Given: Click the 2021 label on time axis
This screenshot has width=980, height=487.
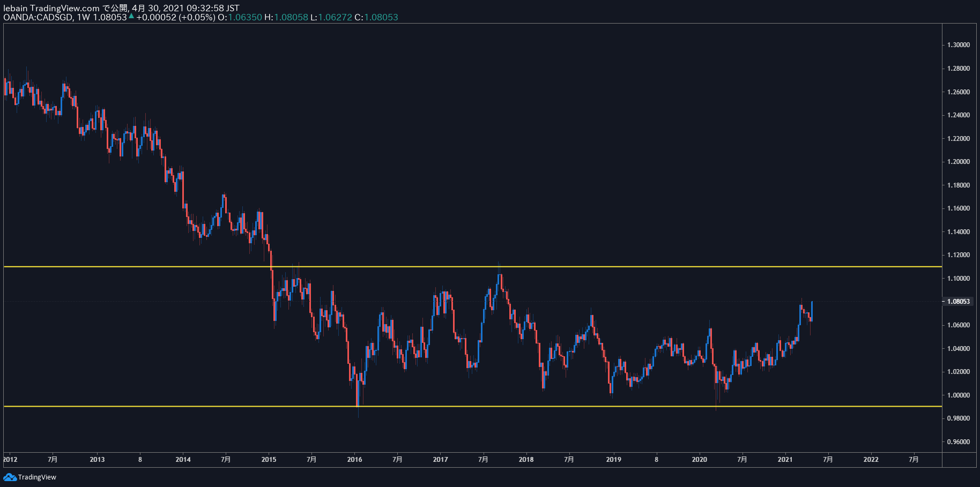Looking at the screenshot, I should (785, 460).
